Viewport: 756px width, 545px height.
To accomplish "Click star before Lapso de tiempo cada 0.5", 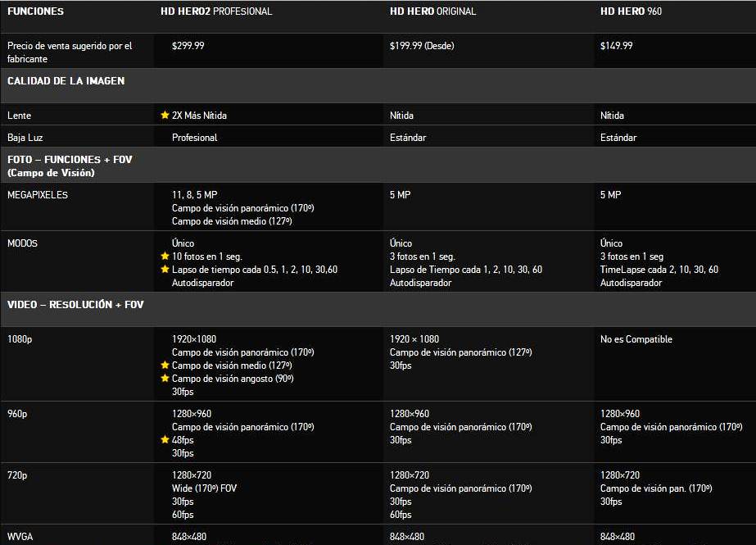I will click(x=165, y=270).
